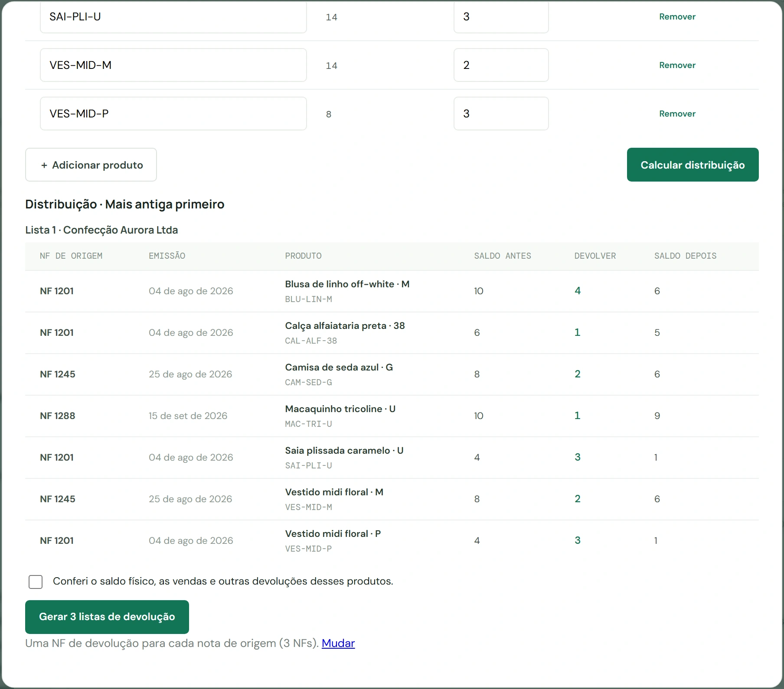Click the SKU code CAL-ALF-38

[x=311, y=341]
